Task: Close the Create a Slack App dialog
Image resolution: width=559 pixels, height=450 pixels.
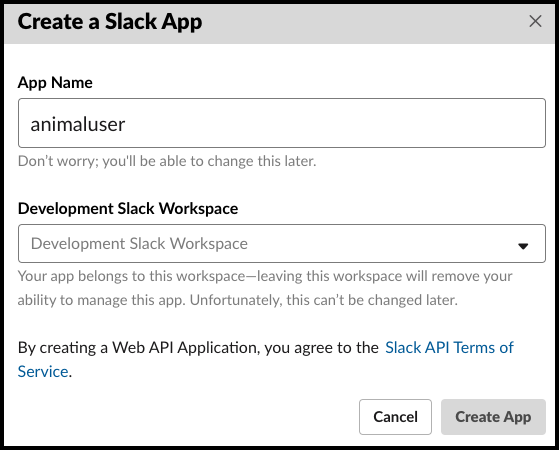Action: [x=535, y=21]
